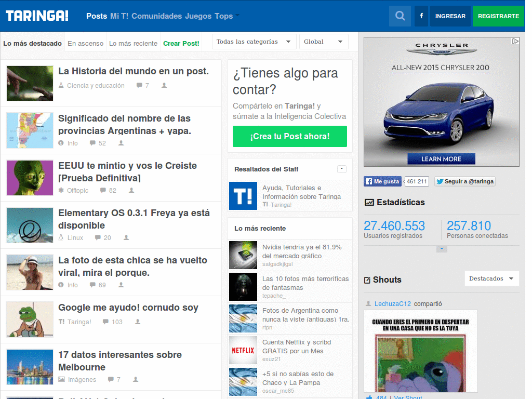Viewport: 532px width, 399px height.
Task: Go to Comunidades in the top nav
Action: click(157, 16)
